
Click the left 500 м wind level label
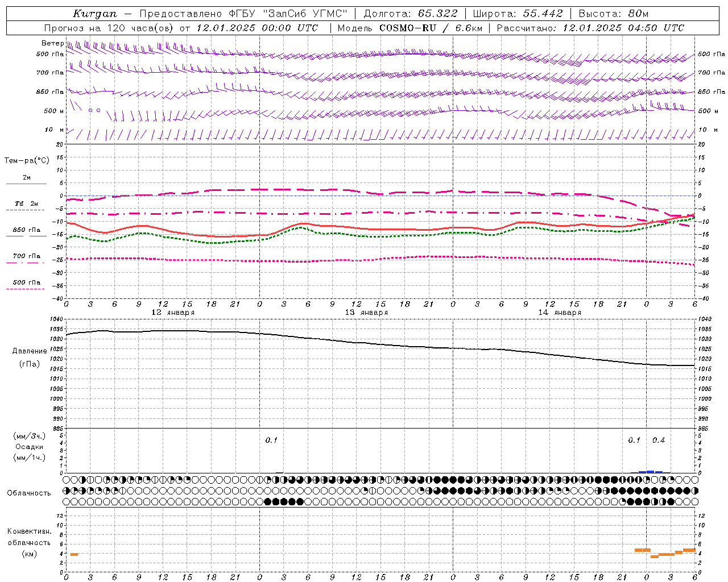coord(54,111)
